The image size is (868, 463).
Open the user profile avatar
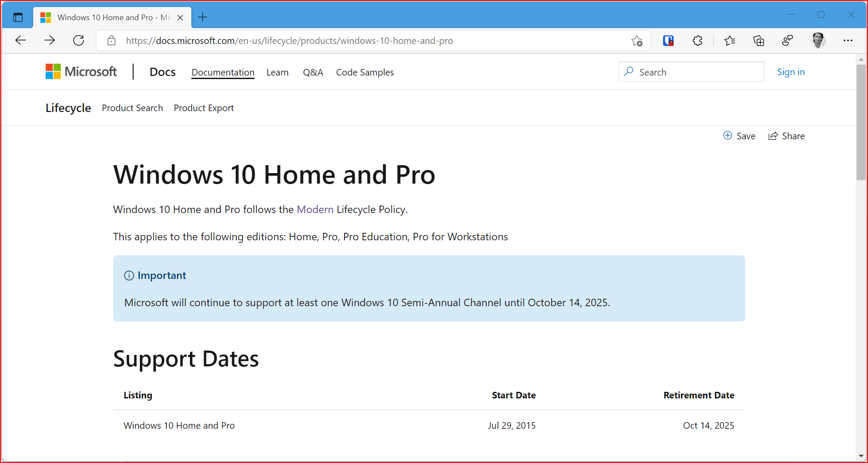click(818, 40)
